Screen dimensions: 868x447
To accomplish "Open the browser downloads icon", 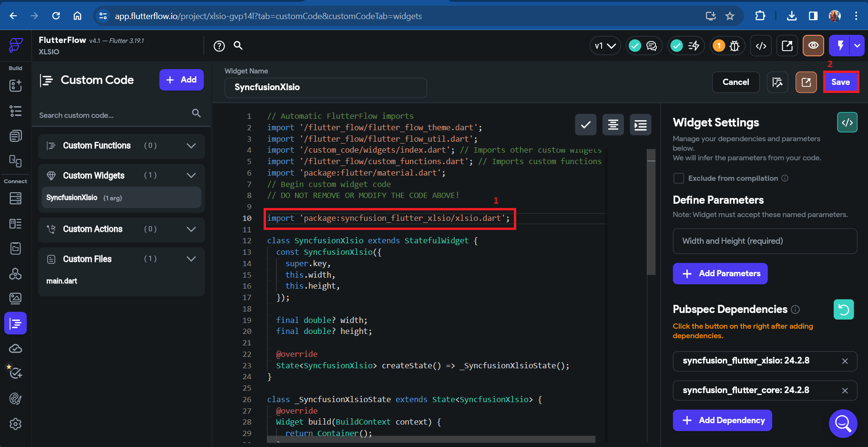I will click(792, 16).
